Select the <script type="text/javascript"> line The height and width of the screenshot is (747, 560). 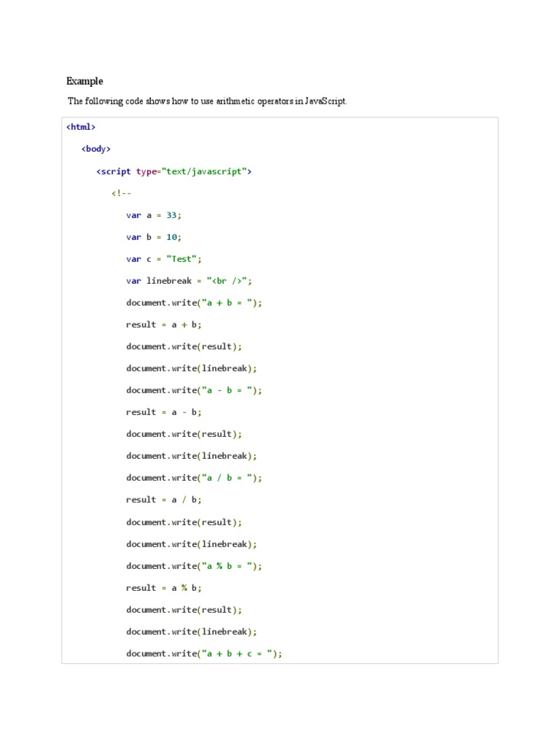(x=174, y=171)
